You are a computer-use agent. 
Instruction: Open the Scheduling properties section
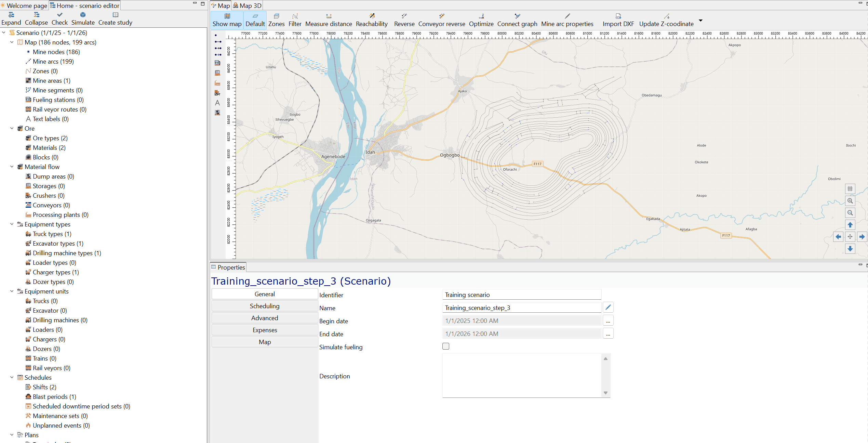(x=265, y=306)
